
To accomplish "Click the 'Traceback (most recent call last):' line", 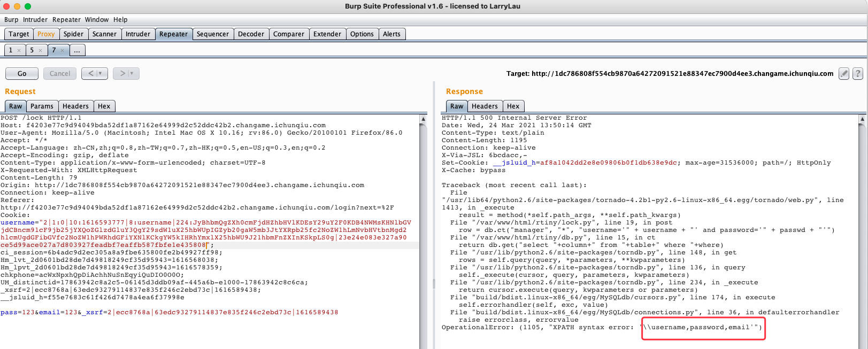I will 514,185.
